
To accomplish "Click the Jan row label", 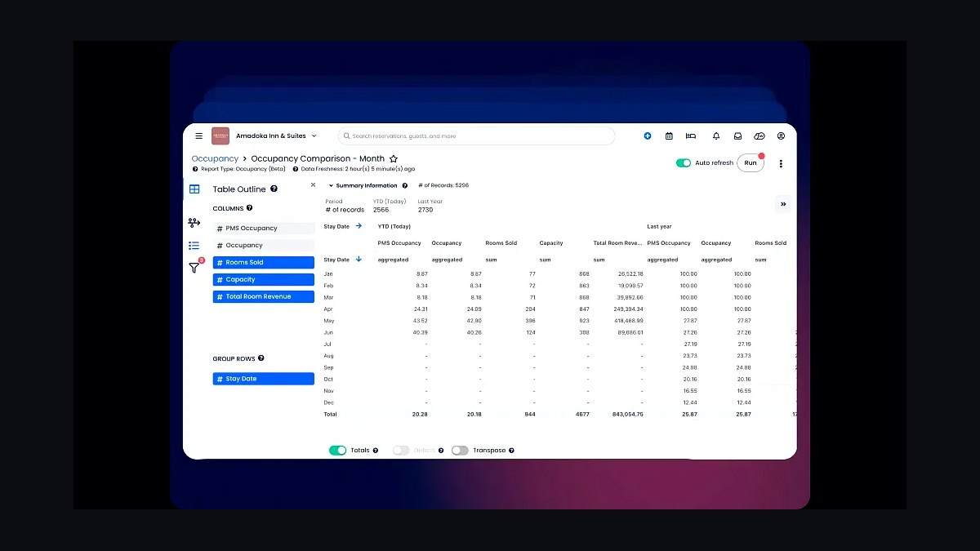I will coord(328,273).
